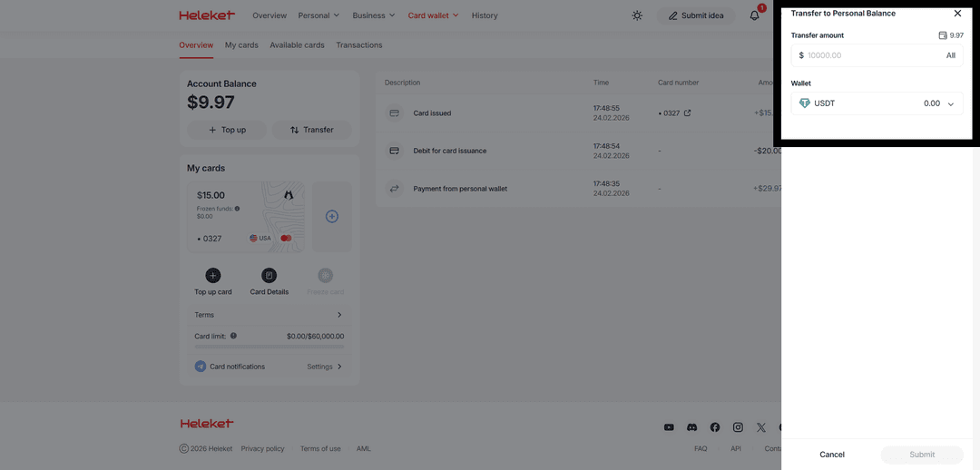Click the Facebook footer icon
Viewport: 980px width, 470px height.
click(x=715, y=427)
